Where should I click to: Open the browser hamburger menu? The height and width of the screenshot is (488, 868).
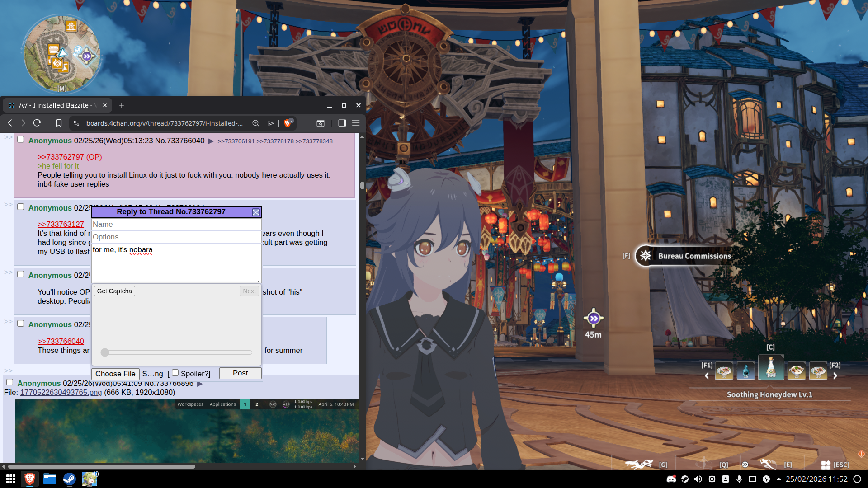(x=356, y=123)
